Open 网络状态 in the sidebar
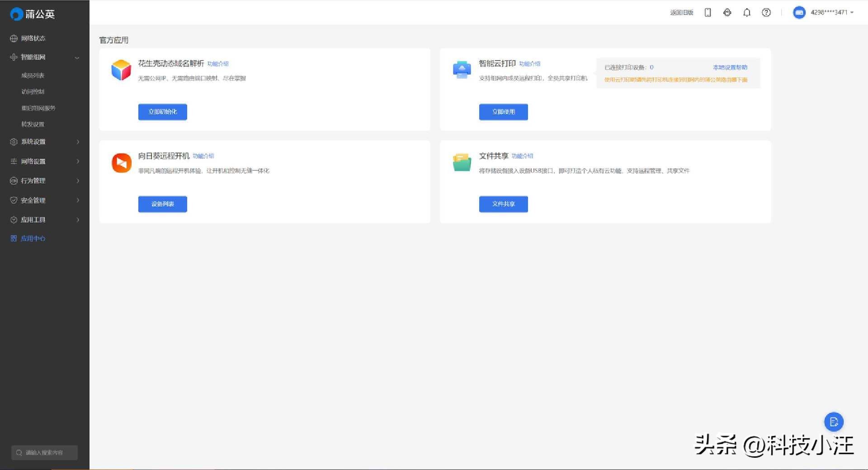Viewport: 868px width, 470px height. [33, 38]
